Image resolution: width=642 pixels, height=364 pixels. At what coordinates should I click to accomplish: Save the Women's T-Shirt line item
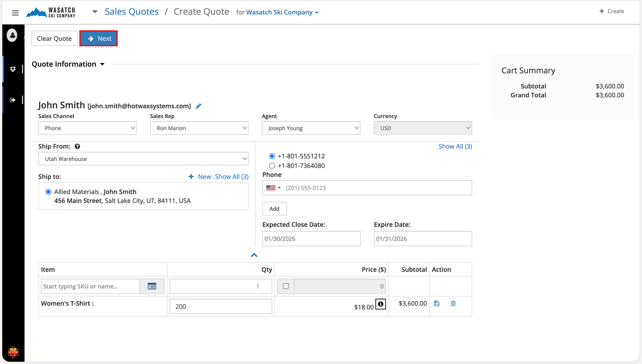click(436, 303)
